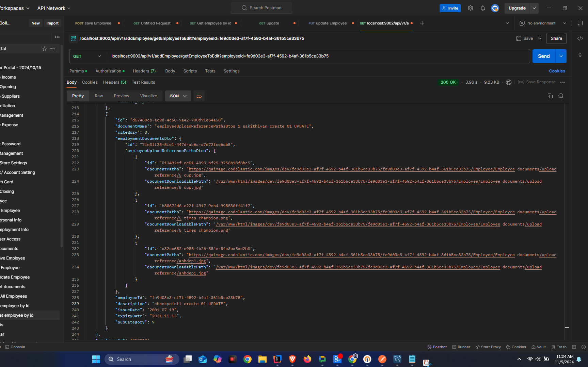Open the JSON format dropdown
The width and height of the screenshot is (588, 367).
[178, 96]
